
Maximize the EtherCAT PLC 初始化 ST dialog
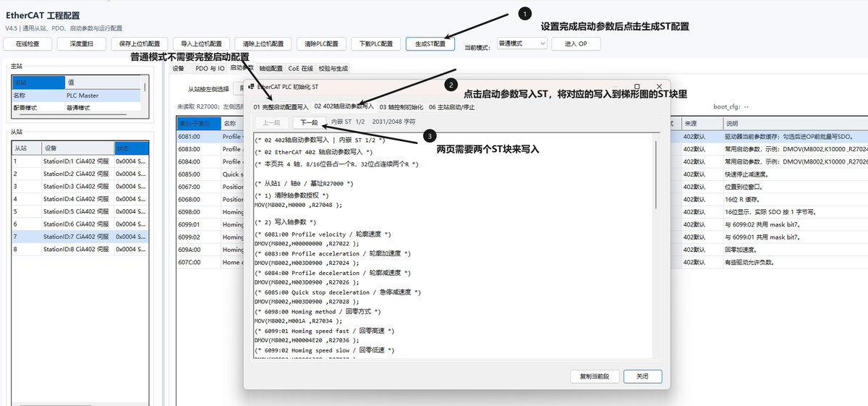637,86
